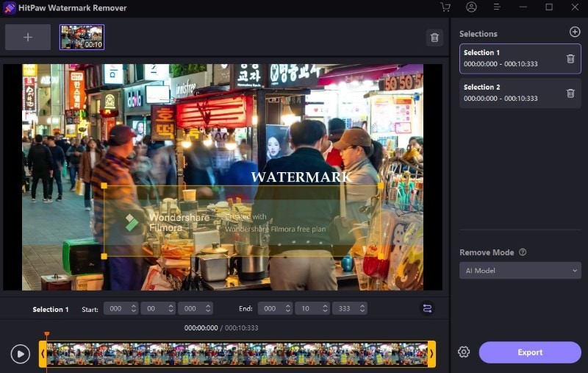This screenshot has height=373, width=588.
Task: Adjust End seconds stepper arrows
Action: [x=325, y=308]
